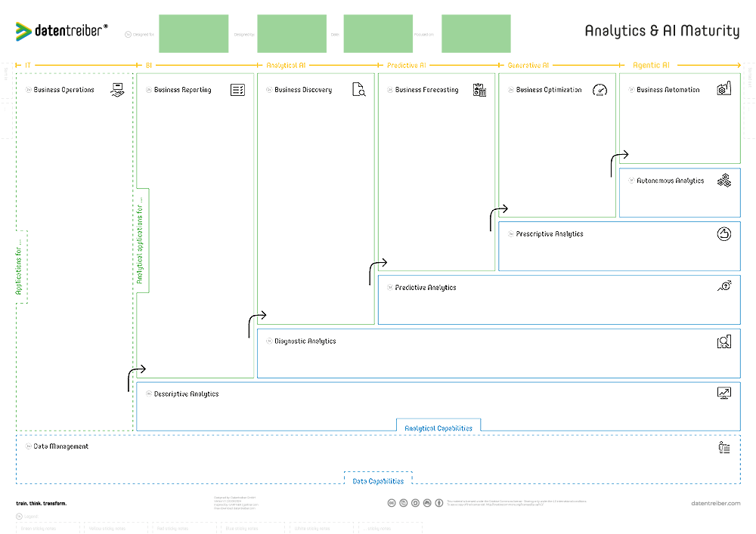Viewport: 756px width, 534px height.
Task: Click the Data Capabilities label
Action: tap(378, 481)
